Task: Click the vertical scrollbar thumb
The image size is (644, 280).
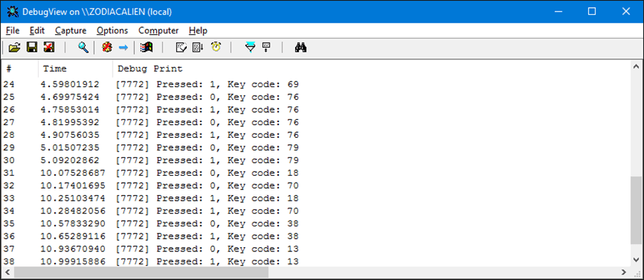Action: tap(635, 211)
